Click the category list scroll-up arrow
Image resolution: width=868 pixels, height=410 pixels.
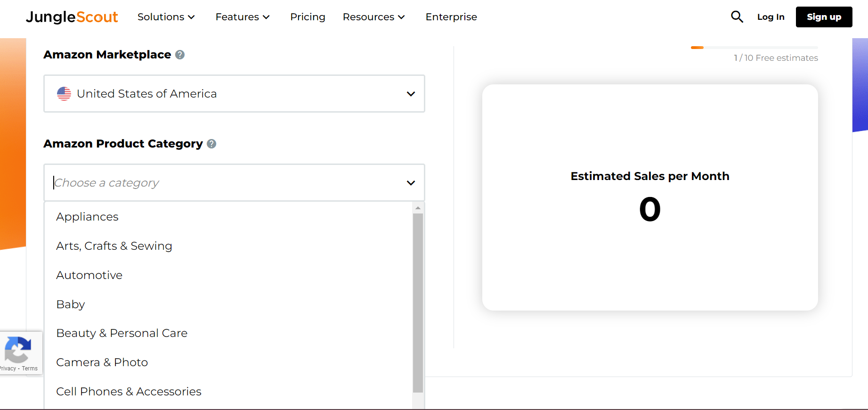click(418, 208)
